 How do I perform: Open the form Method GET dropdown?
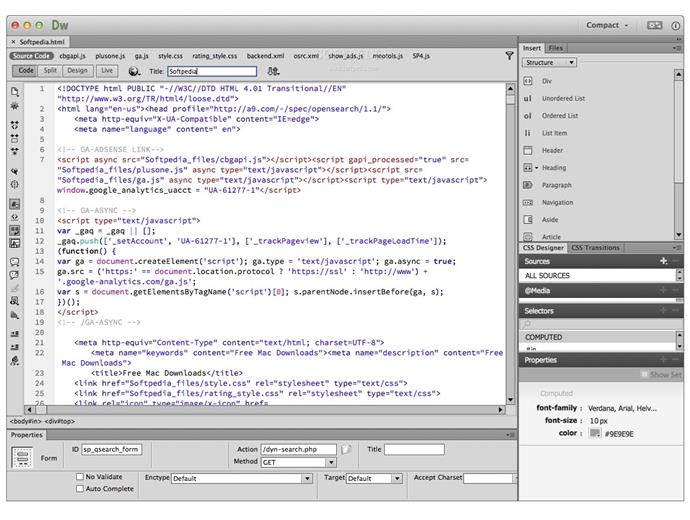coord(298,462)
